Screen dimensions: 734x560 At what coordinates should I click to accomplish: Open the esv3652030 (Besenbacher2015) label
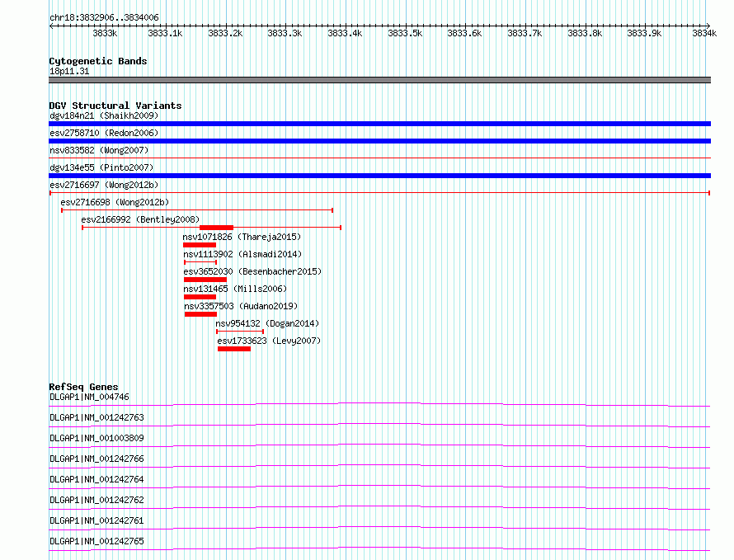tap(252, 271)
